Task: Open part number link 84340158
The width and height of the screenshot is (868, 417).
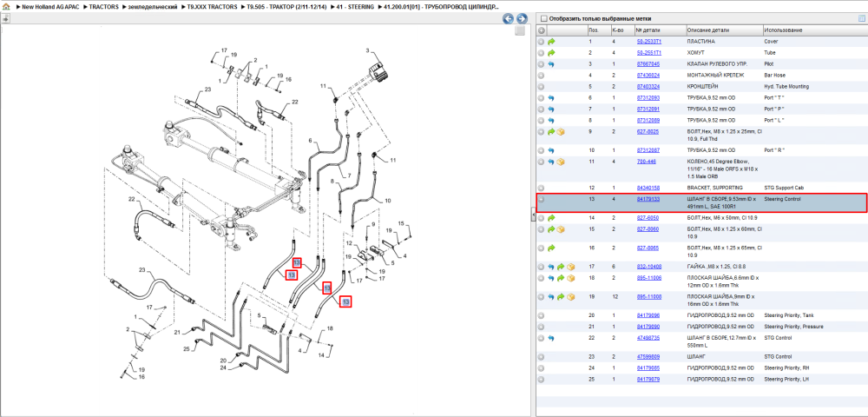Action: coord(648,189)
